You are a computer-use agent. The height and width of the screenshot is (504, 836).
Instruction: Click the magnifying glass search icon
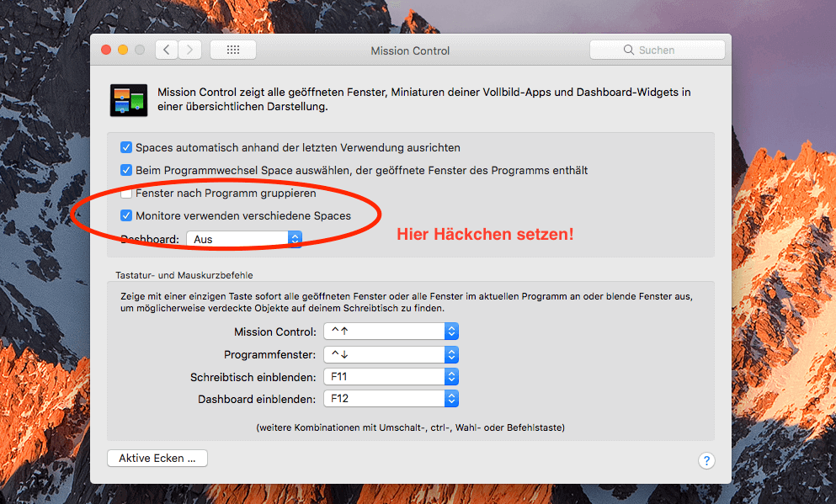coord(629,50)
